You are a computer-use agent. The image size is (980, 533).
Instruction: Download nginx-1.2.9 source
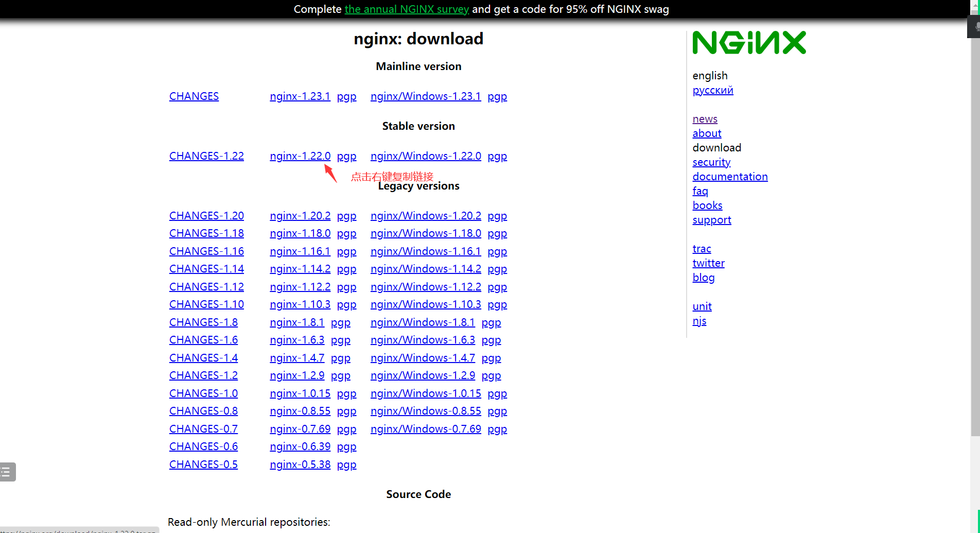(x=297, y=375)
